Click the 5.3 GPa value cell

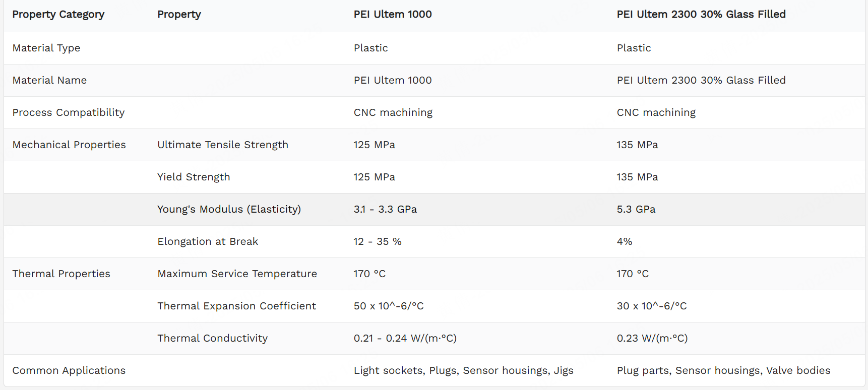[x=636, y=210]
